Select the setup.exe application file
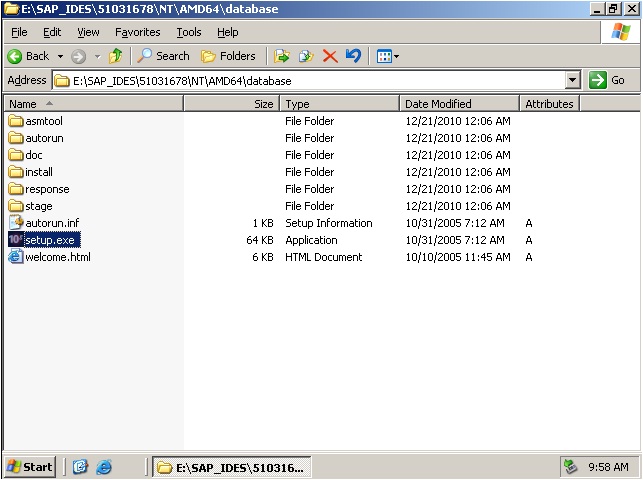This screenshot has width=643, height=480. click(50, 240)
